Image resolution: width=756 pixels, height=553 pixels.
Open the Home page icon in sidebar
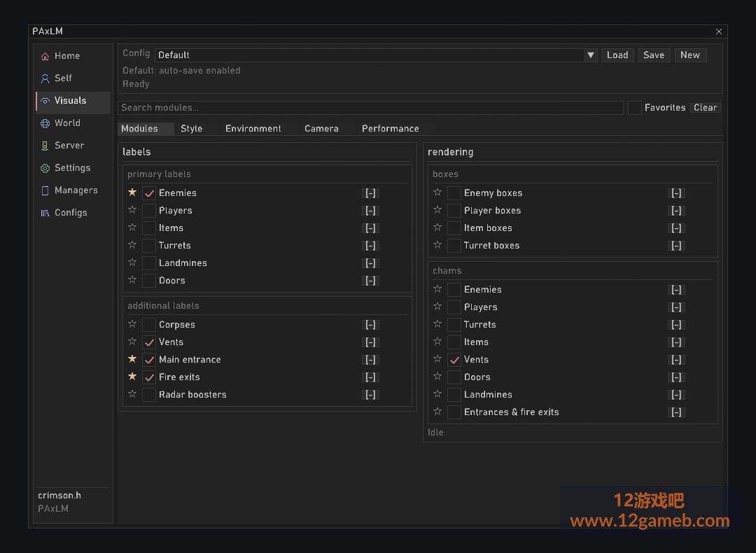45,56
